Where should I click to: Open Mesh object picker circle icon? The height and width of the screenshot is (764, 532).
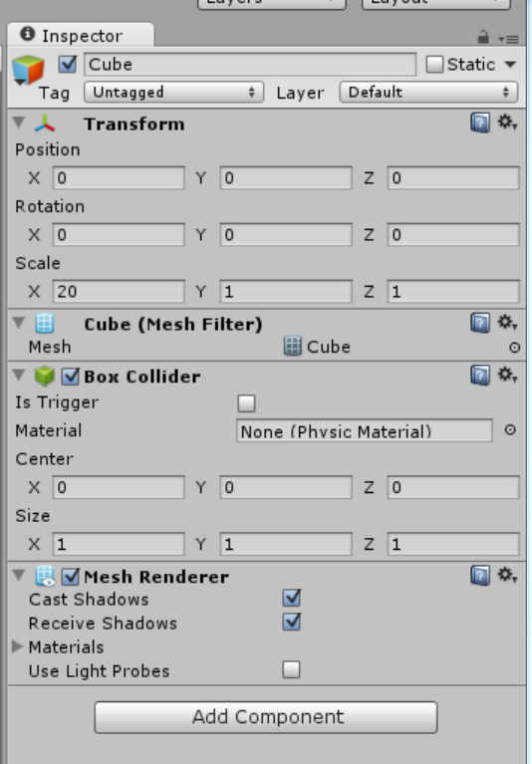point(514,348)
